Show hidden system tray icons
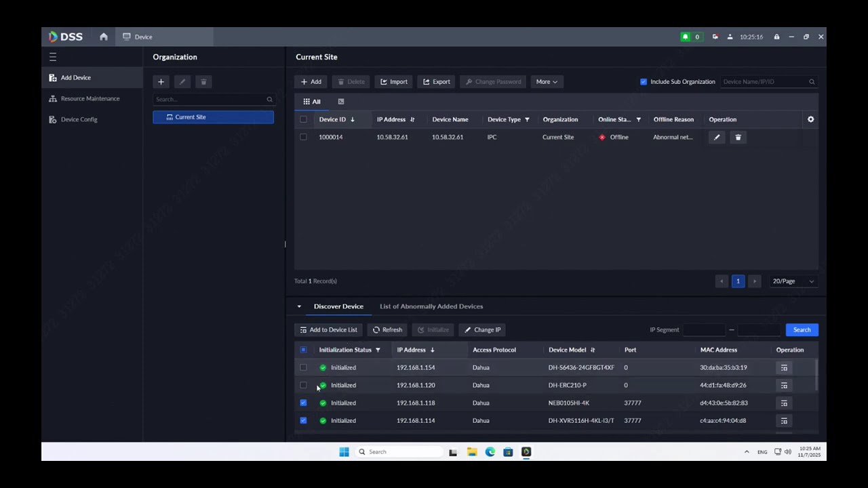 747,451
